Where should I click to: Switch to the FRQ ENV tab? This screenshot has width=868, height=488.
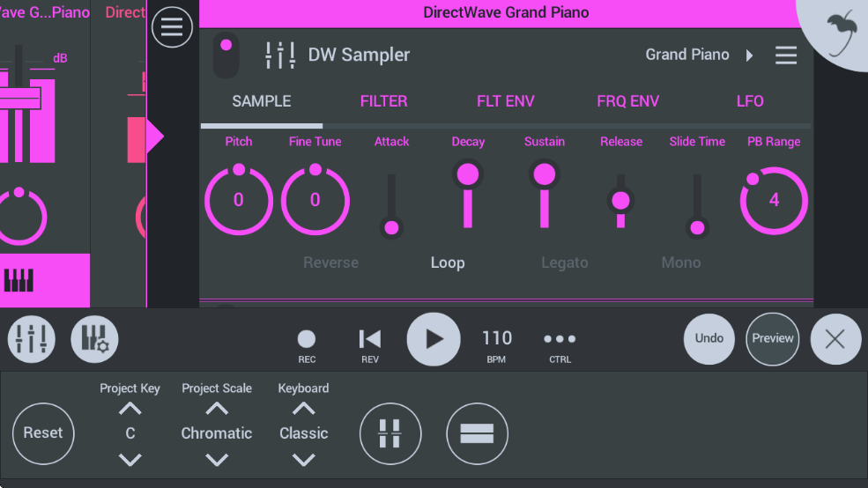(x=627, y=101)
